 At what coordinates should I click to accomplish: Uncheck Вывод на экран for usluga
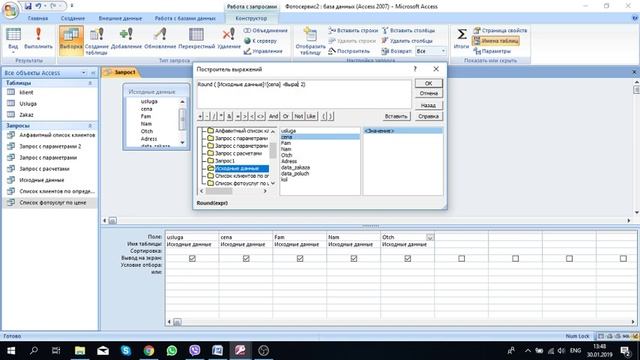(x=192, y=258)
